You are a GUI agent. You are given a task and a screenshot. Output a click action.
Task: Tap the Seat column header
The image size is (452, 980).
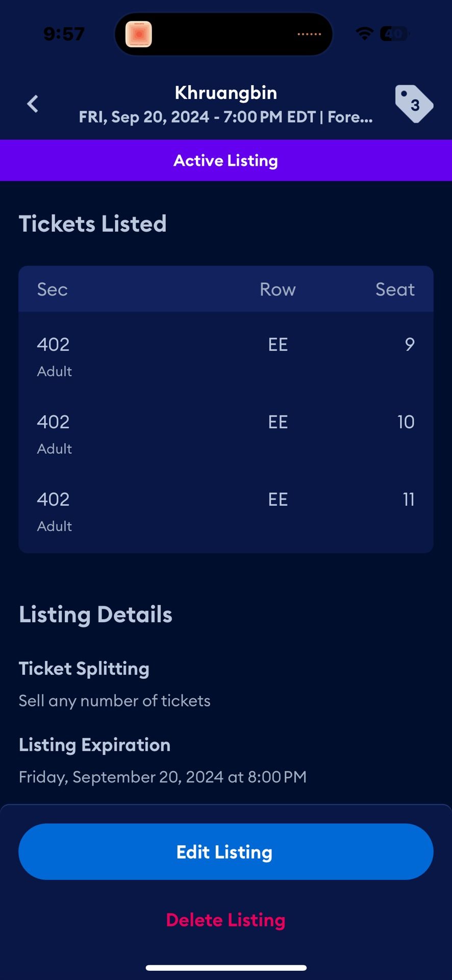tap(395, 289)
